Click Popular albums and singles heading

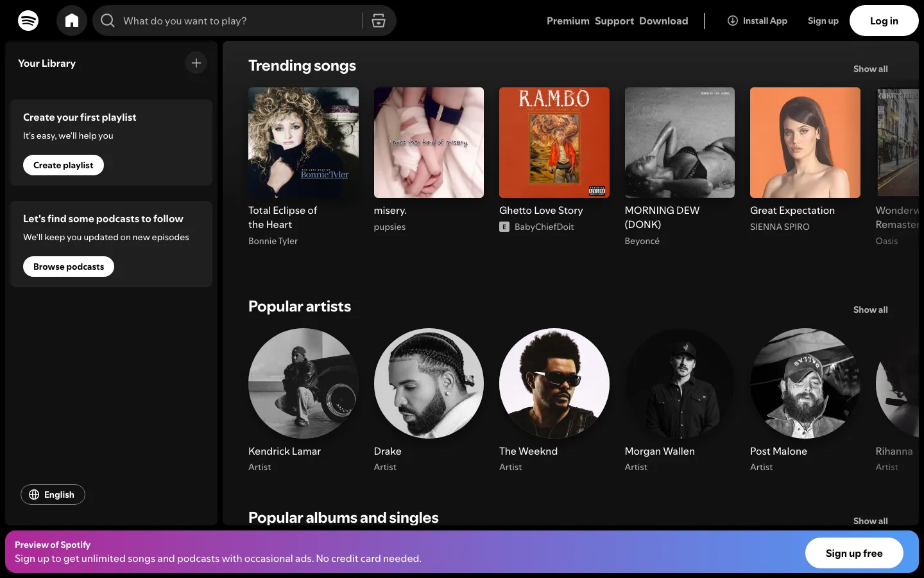point(343,518)
